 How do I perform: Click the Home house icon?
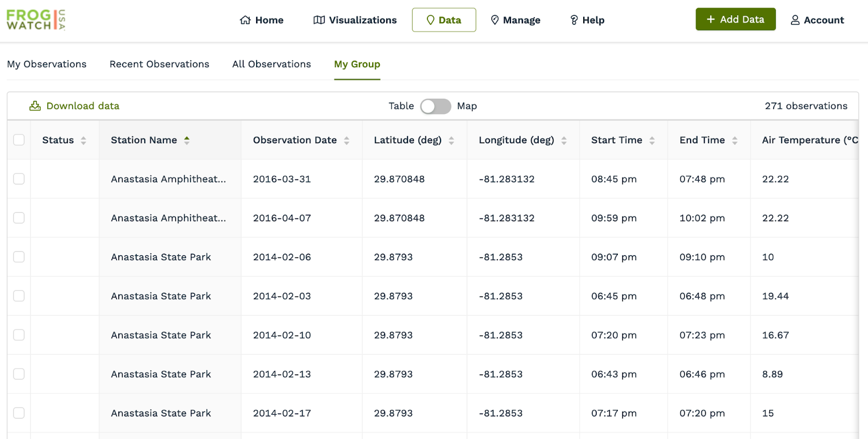pyautogui.click(x=245, y=20)
